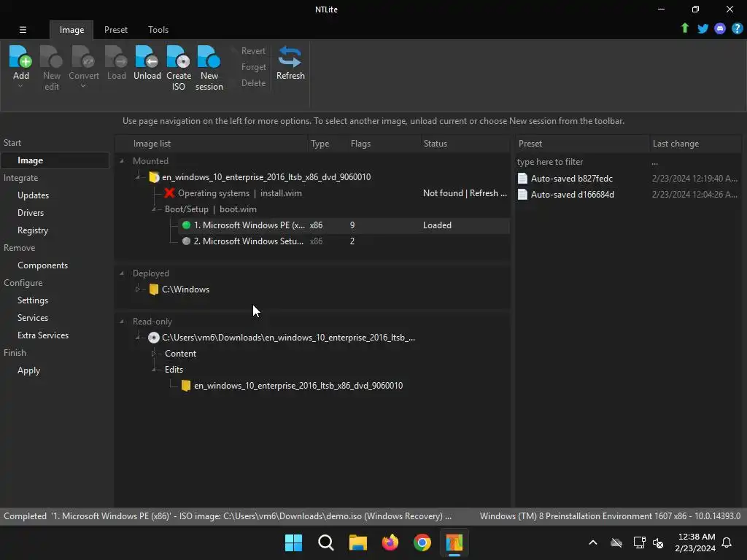Launch Chrome from taskbar

pos(422,542)
